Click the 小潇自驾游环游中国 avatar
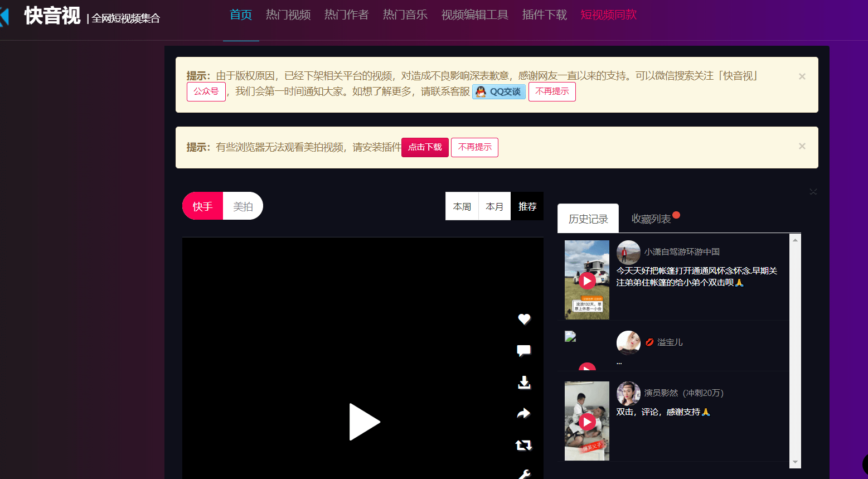Viewport: 868px width, 479px height. [628, 252]
